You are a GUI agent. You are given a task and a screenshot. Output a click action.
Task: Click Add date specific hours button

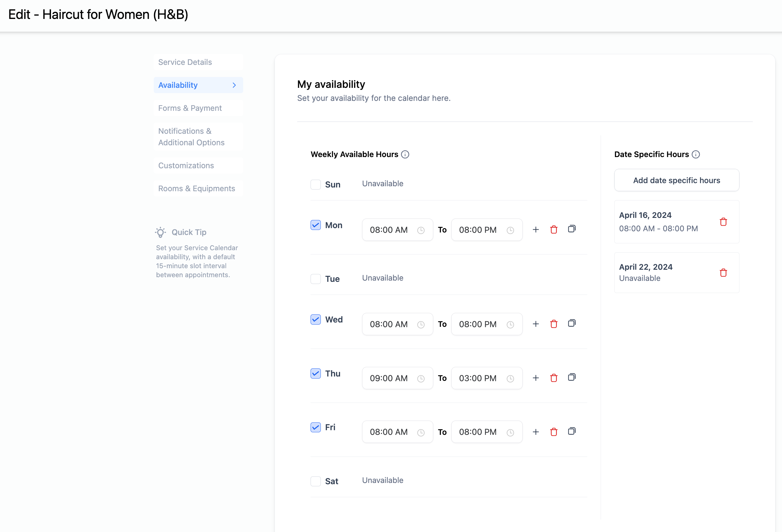click(676, 180)
